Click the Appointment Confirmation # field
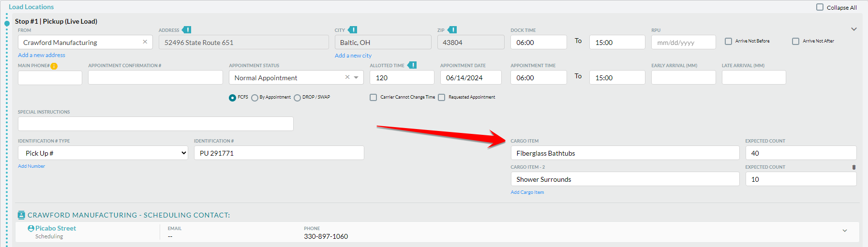The image size is (868, 247). point(155,77)
